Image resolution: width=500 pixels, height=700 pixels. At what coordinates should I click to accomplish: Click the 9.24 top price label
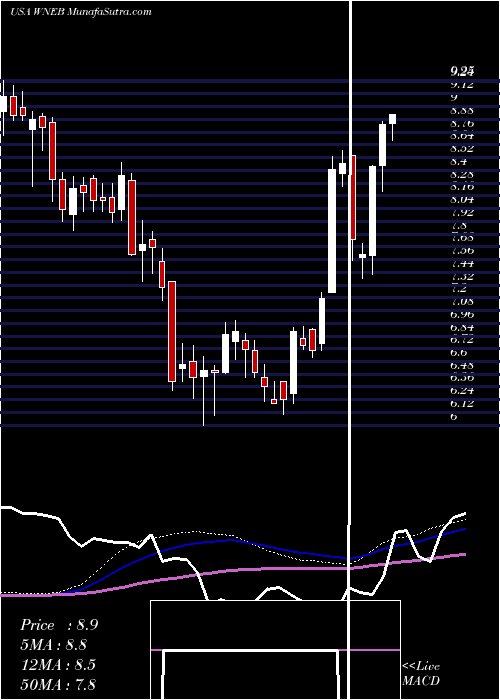click(x=462, y=71)
